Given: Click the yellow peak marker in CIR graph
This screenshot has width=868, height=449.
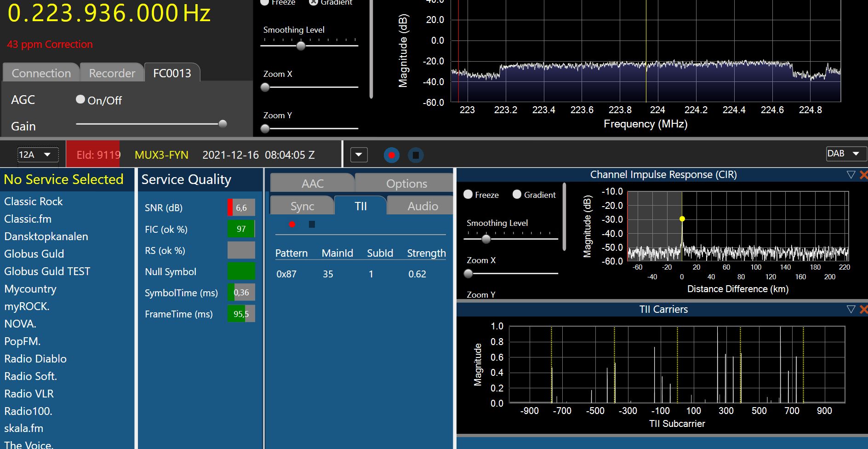Looking at the screenshot, I should click(x=682, y=219).
